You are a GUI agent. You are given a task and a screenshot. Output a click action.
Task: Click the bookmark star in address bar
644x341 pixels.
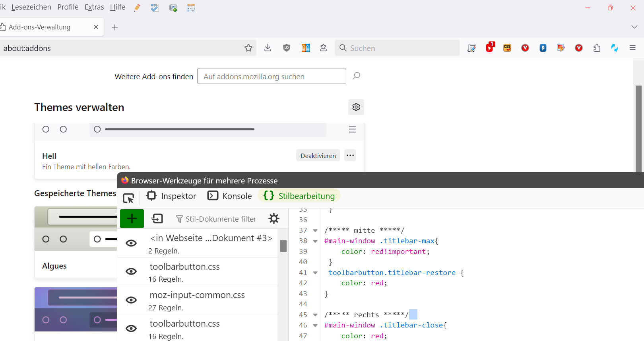tap(248, 48)
